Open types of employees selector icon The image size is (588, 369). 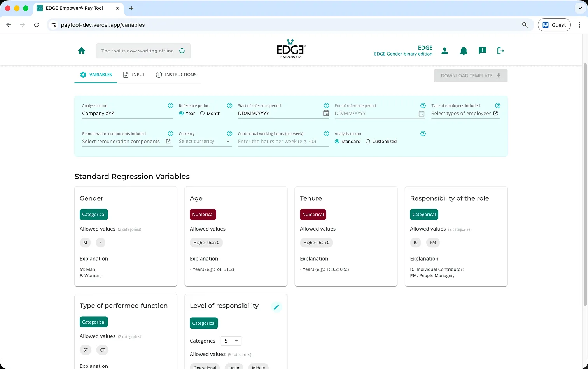click(x=495, y=113)
